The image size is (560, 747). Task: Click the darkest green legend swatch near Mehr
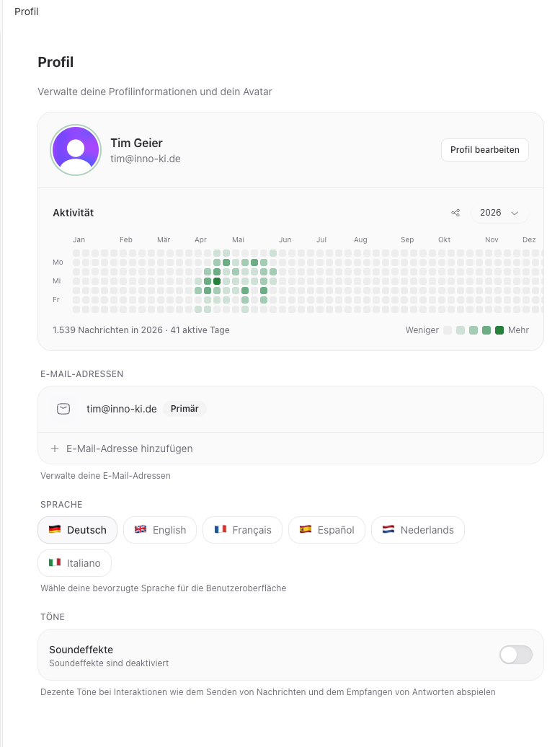(499, 330)
